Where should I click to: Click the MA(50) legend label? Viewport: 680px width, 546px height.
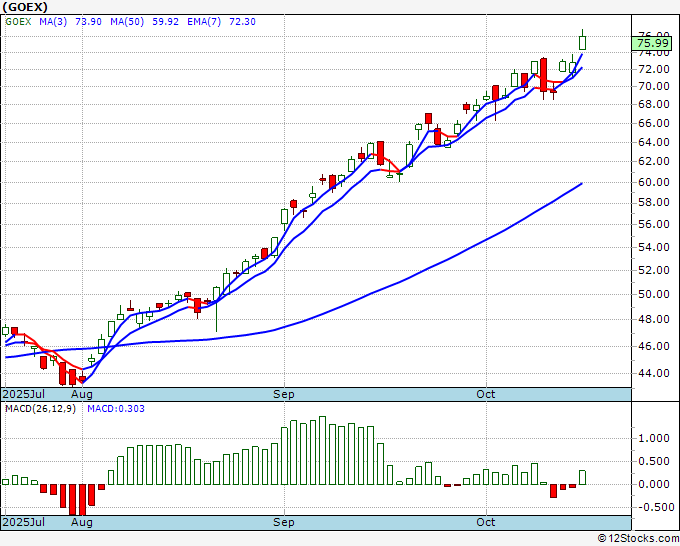coord(127,22)
